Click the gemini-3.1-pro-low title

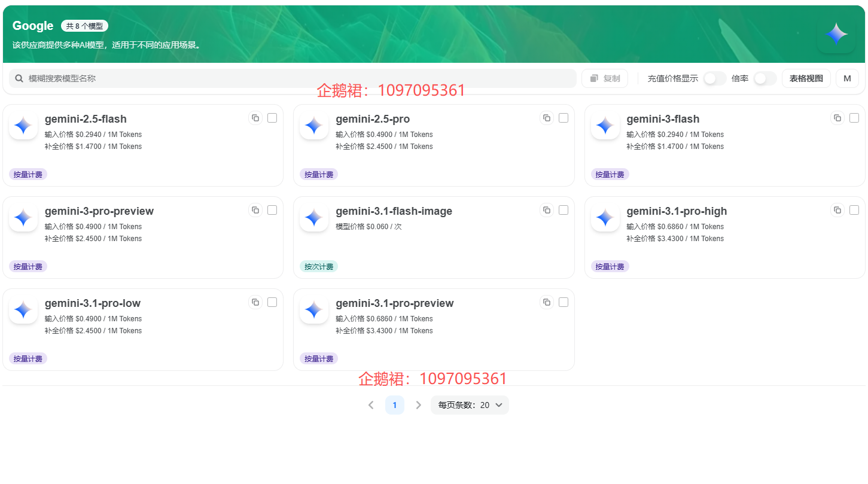coord(93,303)
